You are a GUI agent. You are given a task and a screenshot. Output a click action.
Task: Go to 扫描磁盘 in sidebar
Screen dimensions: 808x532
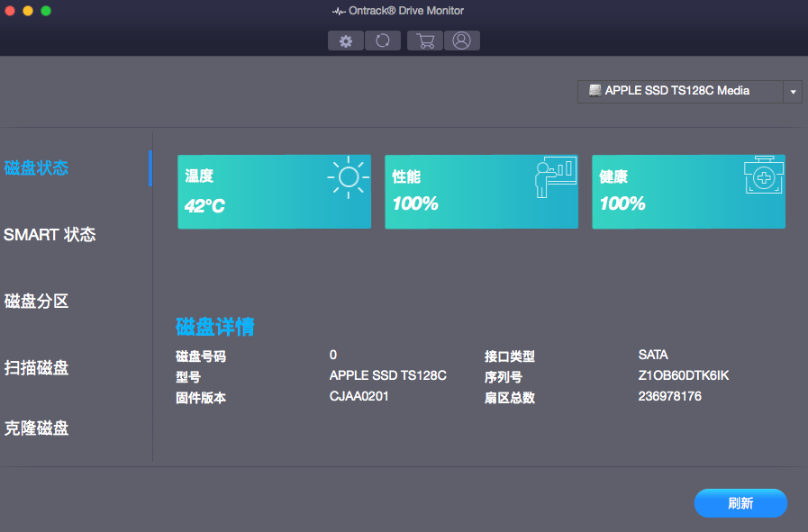pyautogui.click(x=37, y=368)
